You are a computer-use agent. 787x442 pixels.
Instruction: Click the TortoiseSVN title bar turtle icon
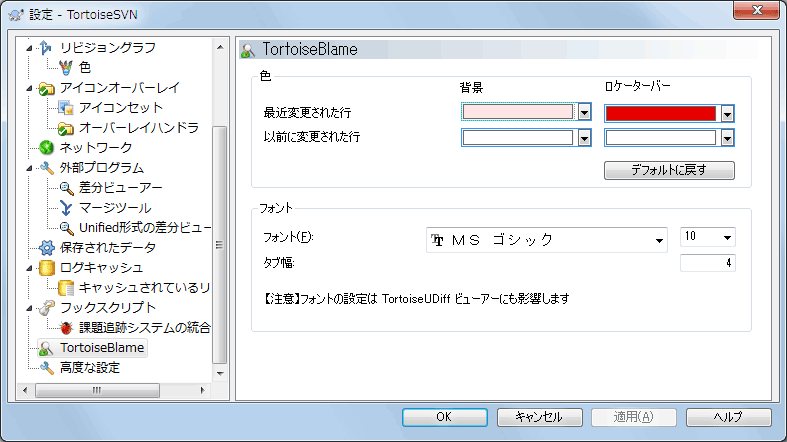(x=16, y=15)
